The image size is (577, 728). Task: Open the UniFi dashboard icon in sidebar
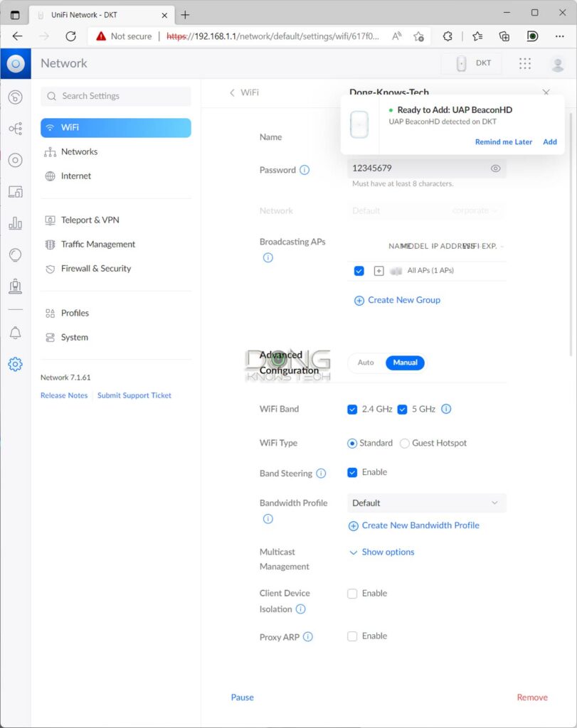click(x=16, y=97)
